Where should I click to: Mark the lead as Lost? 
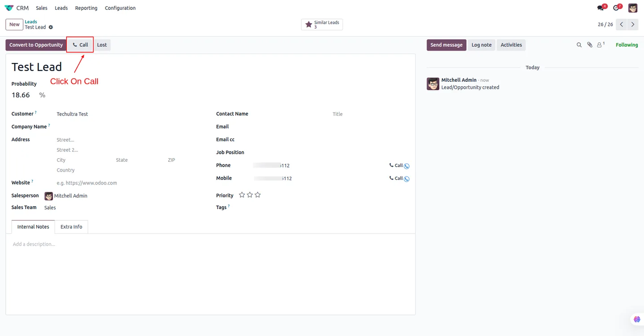pos(102,45)
